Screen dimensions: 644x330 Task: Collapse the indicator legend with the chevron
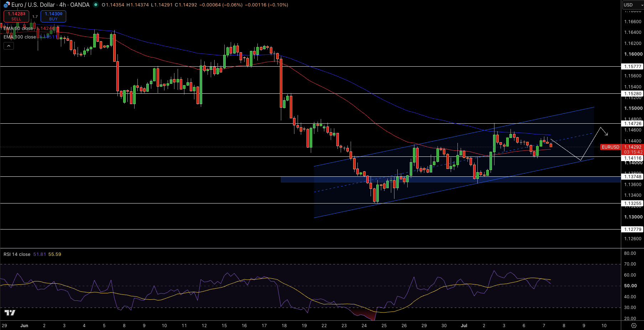pos(9,46)
